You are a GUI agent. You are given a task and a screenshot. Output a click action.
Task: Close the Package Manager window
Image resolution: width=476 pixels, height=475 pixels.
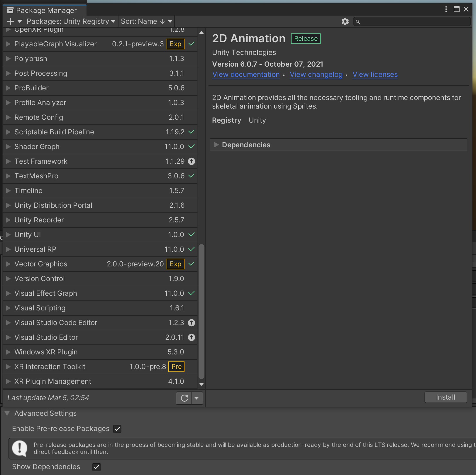point(466,9)
